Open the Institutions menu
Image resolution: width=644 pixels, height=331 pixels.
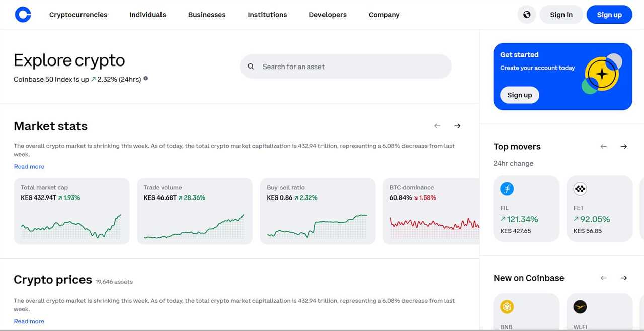tap(267, 15)
